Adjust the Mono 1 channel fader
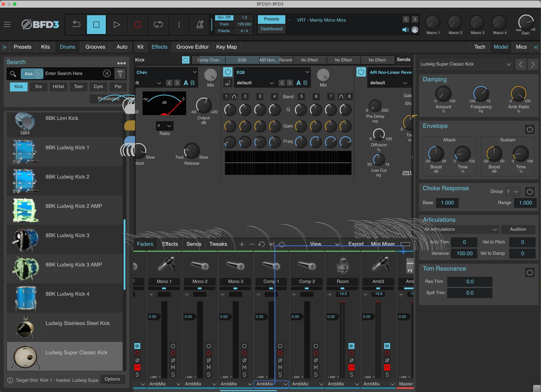Viewport: 541px width, 392px height. [x=154, y=317]
